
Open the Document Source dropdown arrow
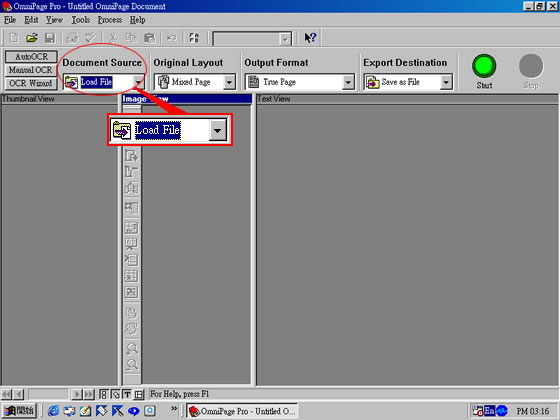[x=138, y=82]
